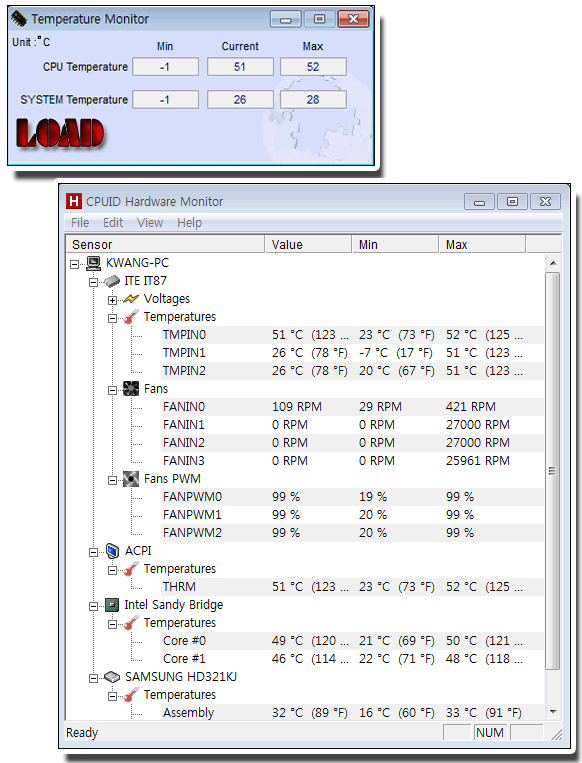Click the Value column header
Screen dimensions: 582x763
pyautogui.click(x=309, y=244)
